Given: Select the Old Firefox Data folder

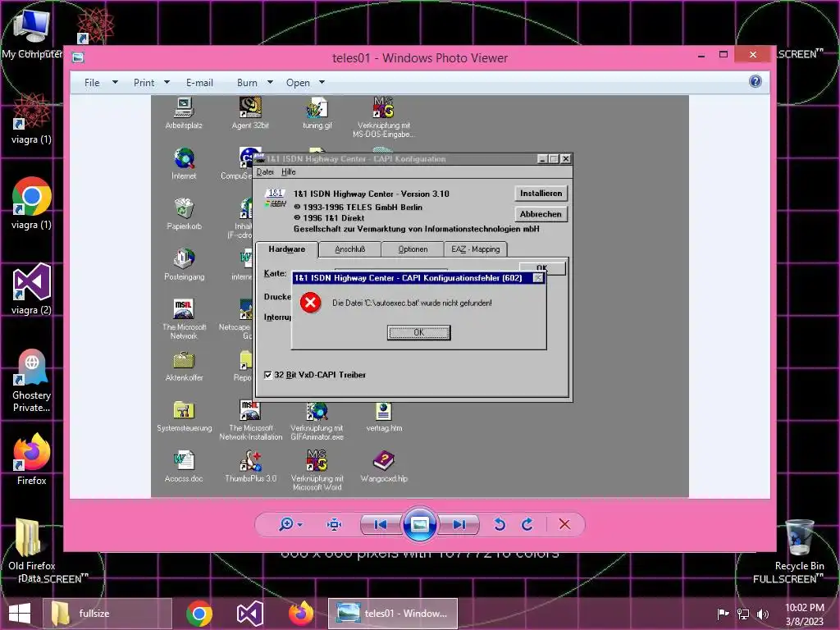Looking at the screenshot, I should coord(32,550).
